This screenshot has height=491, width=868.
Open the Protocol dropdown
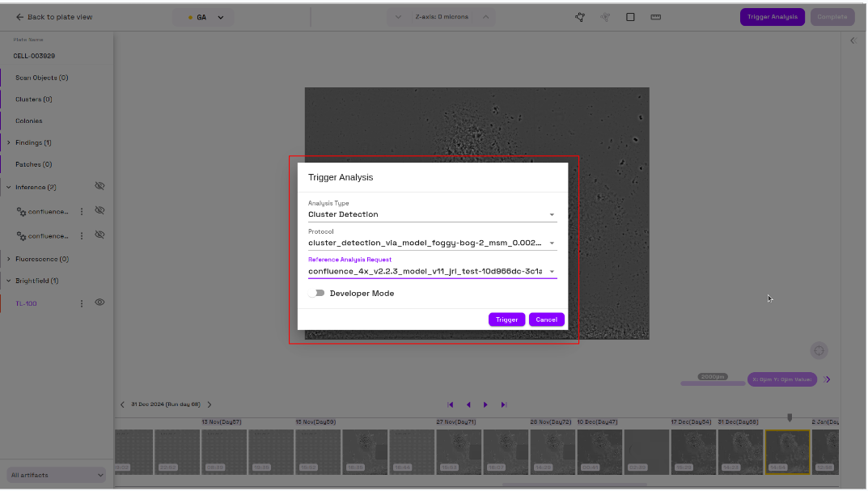pyautogui.click(x=432, y=243)
